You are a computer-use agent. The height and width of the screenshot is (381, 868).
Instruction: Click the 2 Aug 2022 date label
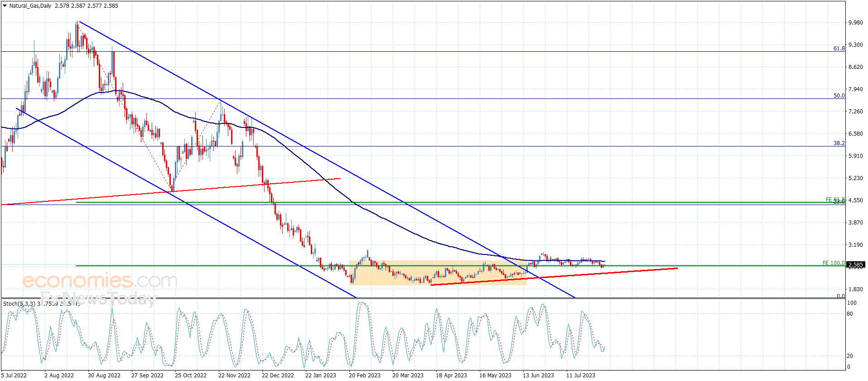coord(59,376)
